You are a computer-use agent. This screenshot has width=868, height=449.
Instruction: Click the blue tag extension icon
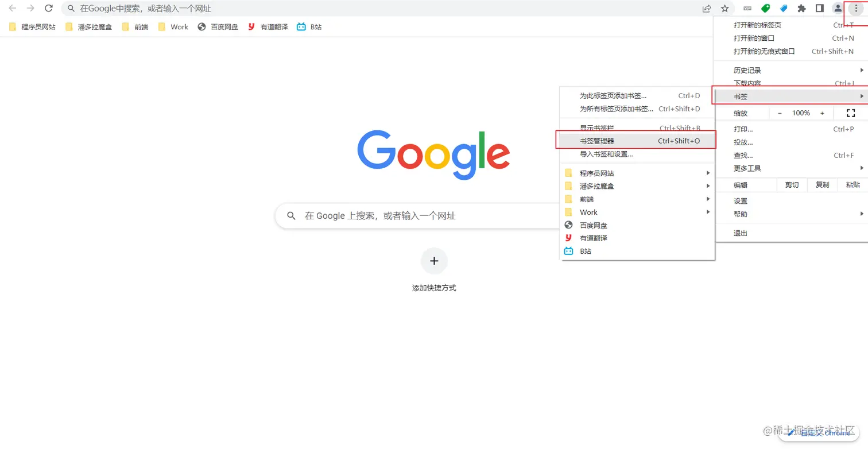[x=784, y=9]
